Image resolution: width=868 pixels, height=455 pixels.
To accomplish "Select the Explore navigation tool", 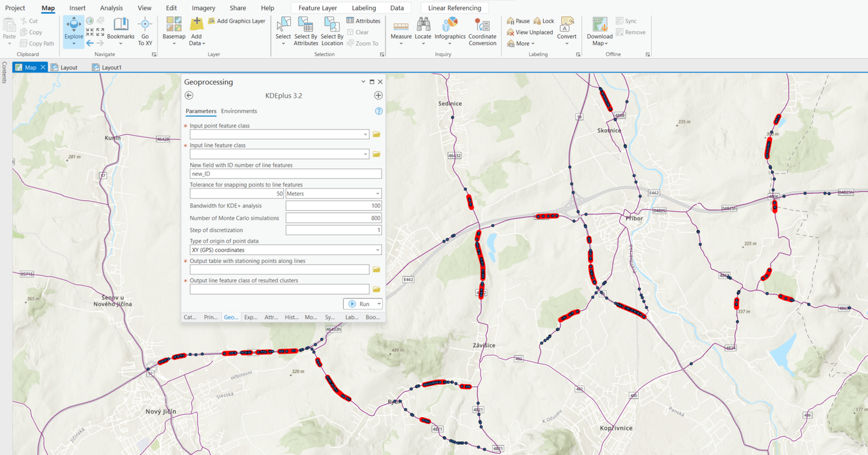I will pos(74,30).
